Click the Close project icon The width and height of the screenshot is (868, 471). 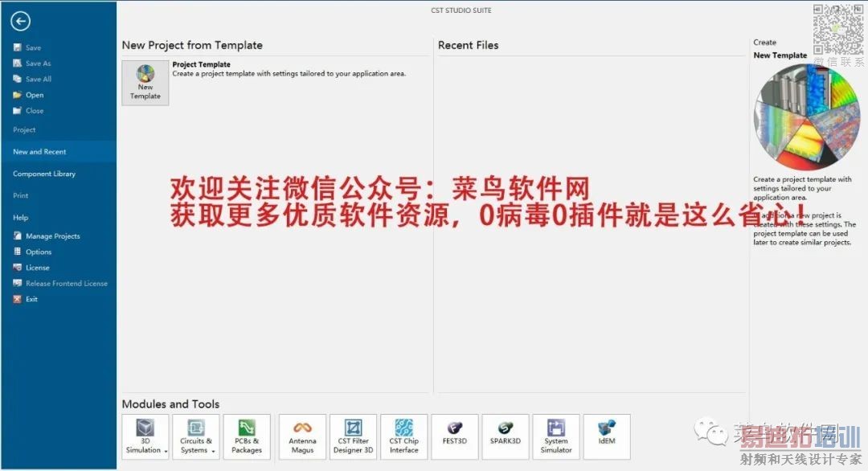click(x=17, y=110)
